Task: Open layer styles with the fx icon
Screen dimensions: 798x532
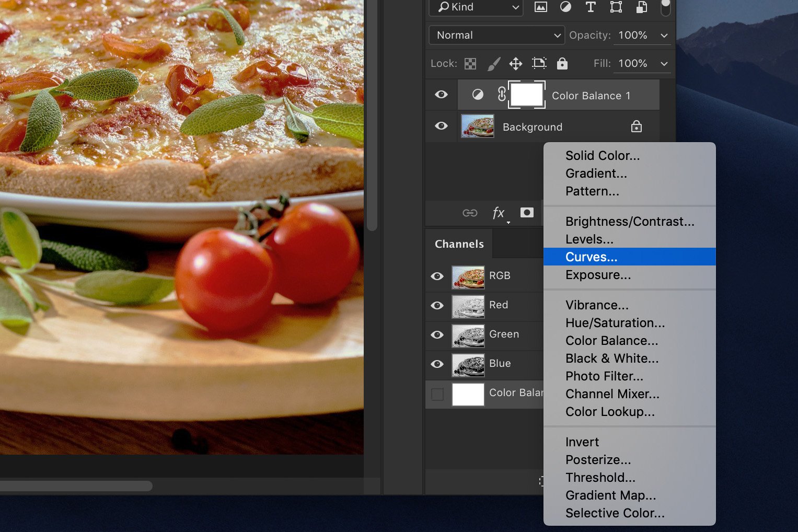Action: pos(498,213)
